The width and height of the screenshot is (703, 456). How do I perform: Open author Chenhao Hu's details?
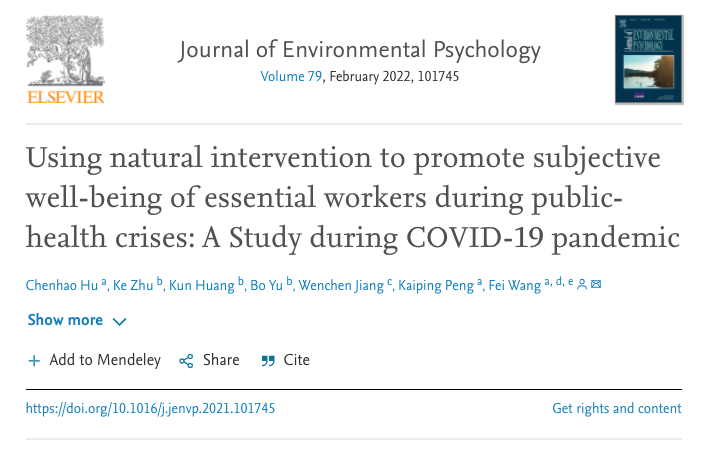tap(61, 286)
